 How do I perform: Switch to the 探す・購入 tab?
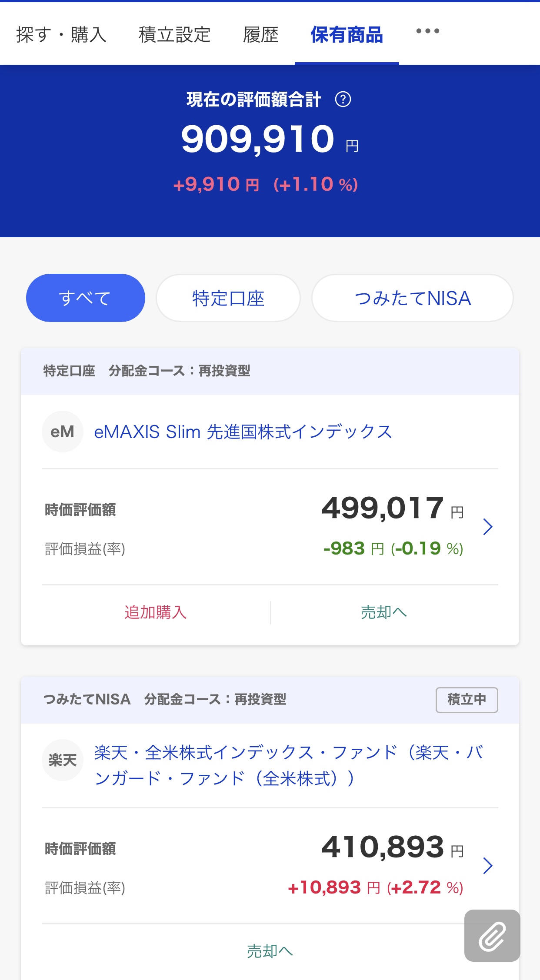click(61, 35)
